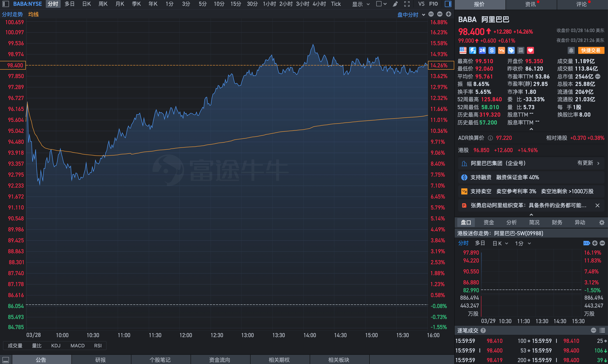Screen dimensions: 608x364
Task: Click the red heart favorite icon
Action: click(530, 51)
